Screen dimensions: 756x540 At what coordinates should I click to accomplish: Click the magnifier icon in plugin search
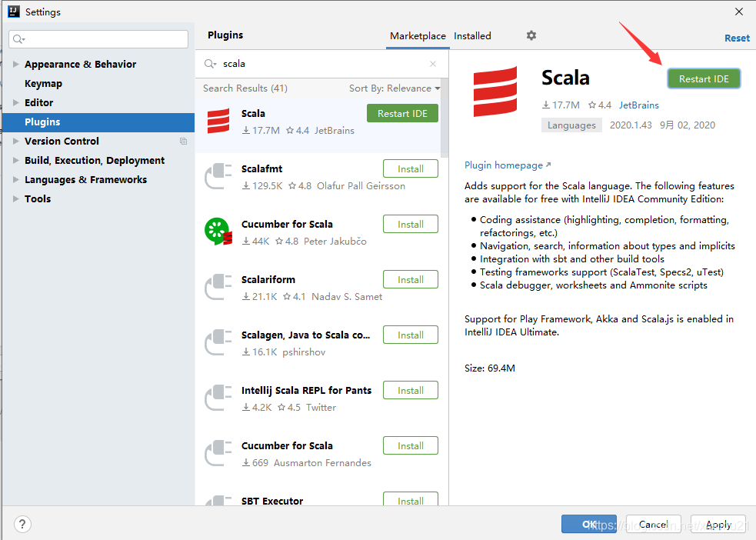(210, 64)
